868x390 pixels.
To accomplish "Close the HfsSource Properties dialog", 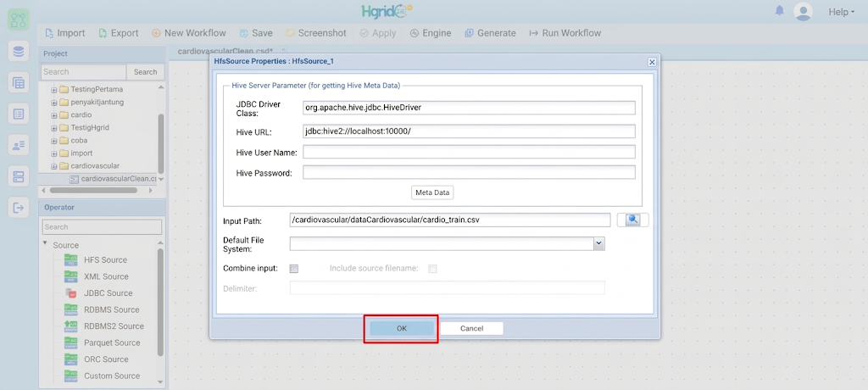I will [x=652, y=62].
